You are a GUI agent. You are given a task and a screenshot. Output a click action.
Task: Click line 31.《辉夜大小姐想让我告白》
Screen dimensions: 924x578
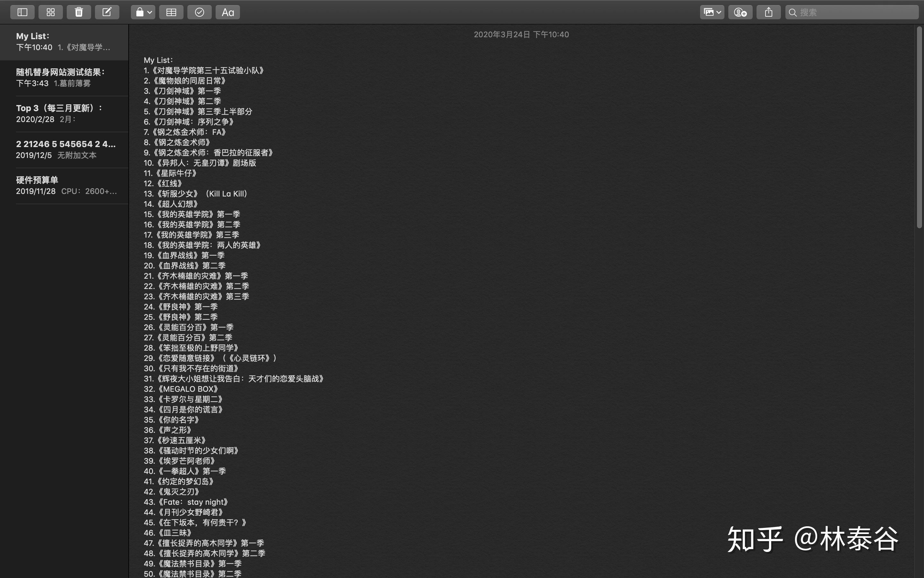coord(234,379)
